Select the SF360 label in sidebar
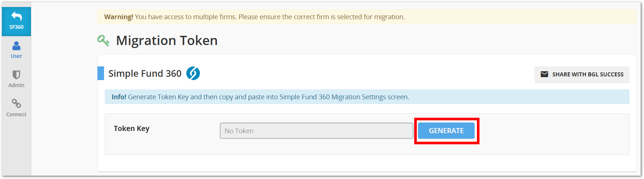Screen dimensions: 644x179 17,27
